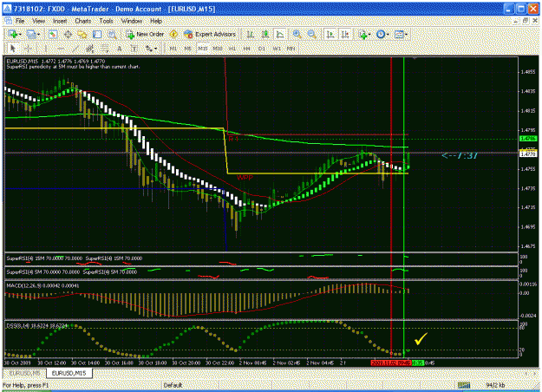The image size is (542, 392).
Task: Toggle Chart Shift icon
Action: click(x=345, y=34)
